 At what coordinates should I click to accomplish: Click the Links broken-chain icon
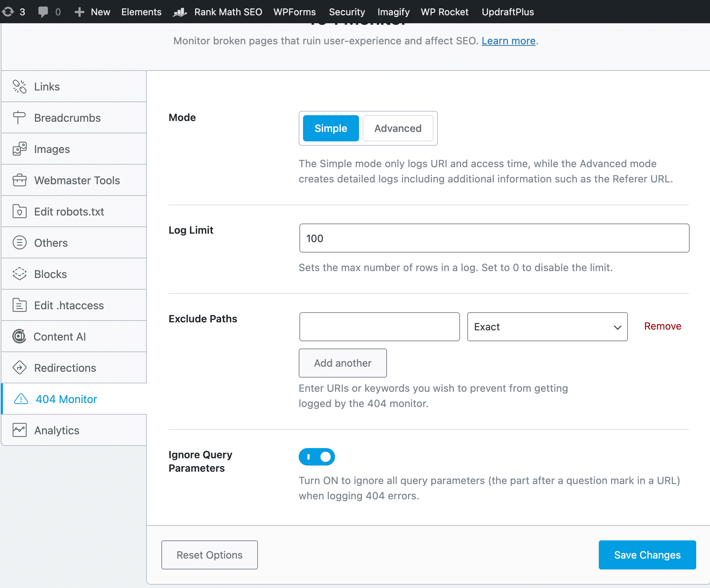[20, 86]
